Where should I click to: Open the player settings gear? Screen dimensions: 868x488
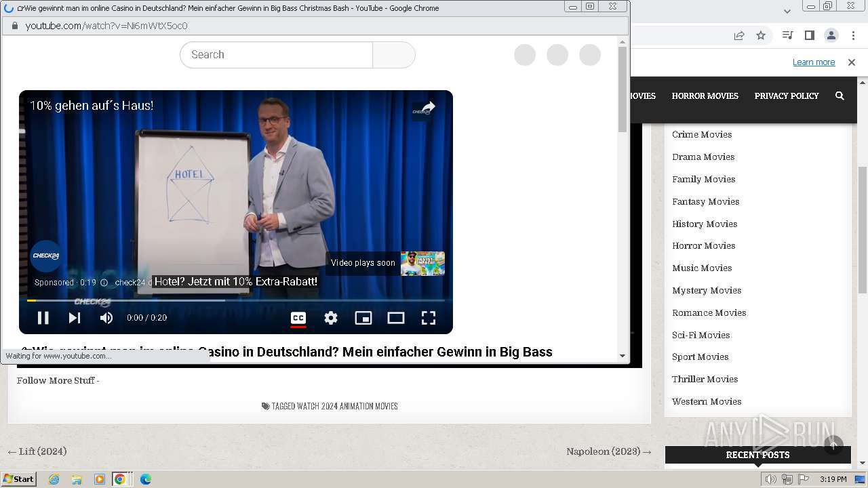[331, 318]
